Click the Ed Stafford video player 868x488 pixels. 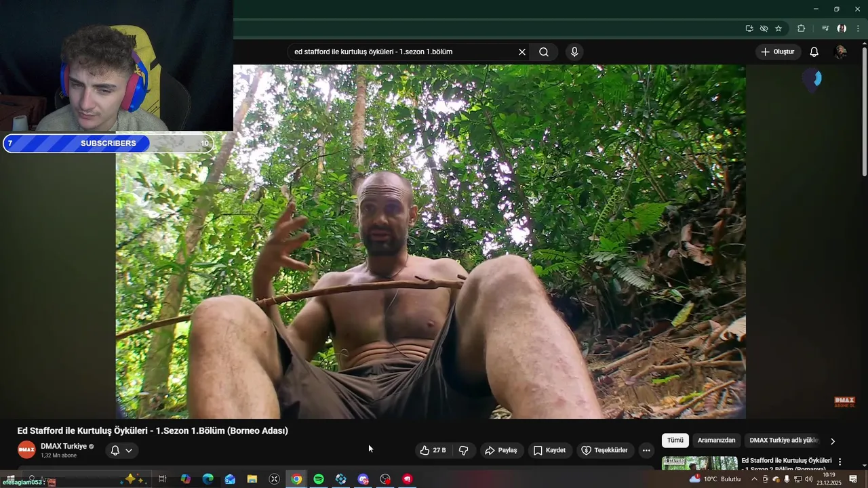click(431, 241)
